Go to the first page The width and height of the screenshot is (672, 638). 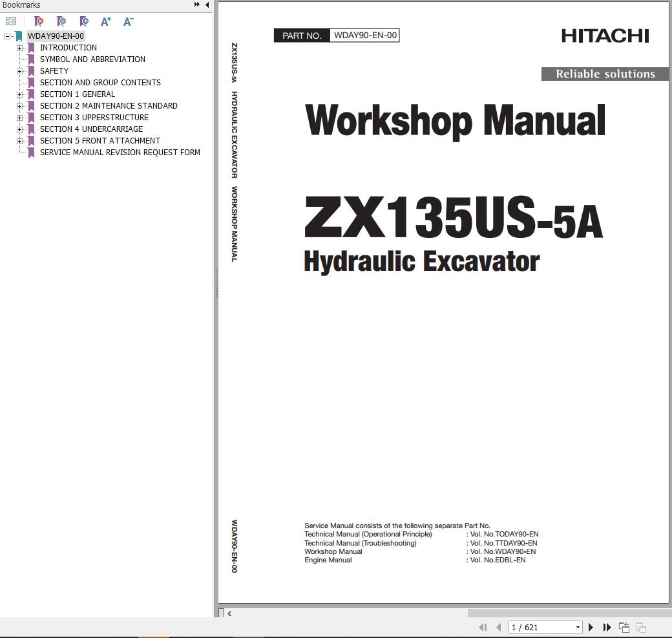483,627
